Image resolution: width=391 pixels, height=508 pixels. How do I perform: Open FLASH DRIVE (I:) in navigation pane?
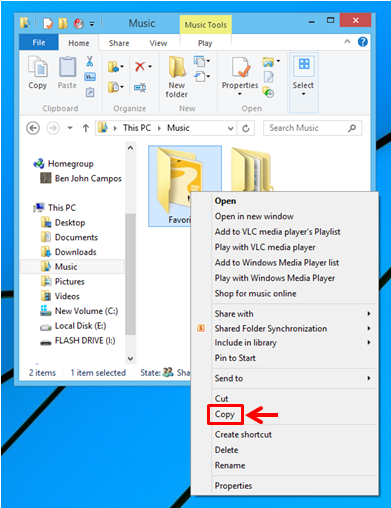pyautogui.click(x=78, y=341)
